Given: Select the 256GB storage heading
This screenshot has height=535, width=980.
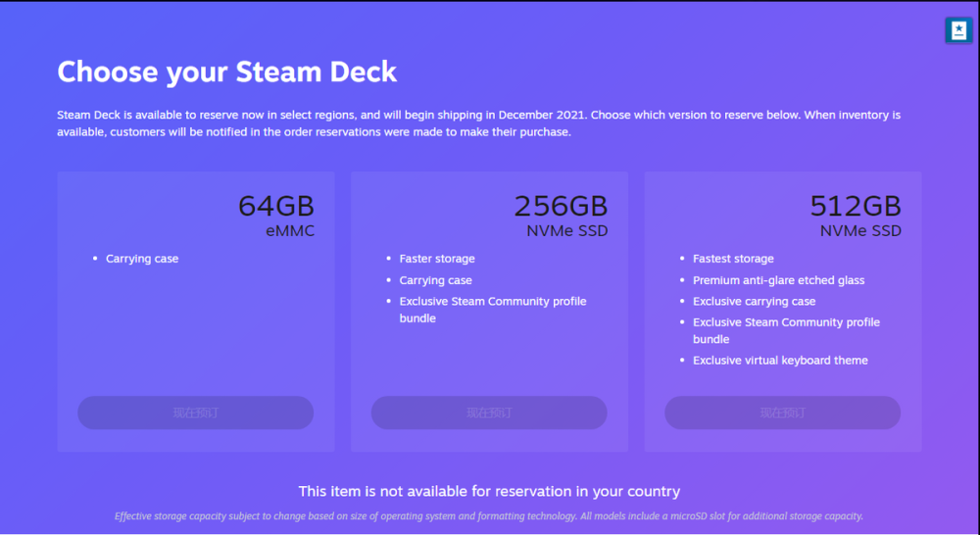Looking at the screenshot, I should [562, 206].
